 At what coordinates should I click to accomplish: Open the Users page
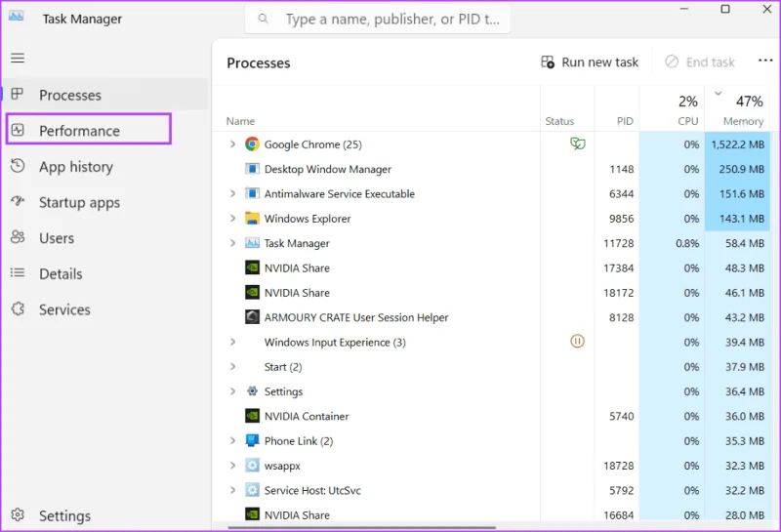105,238
